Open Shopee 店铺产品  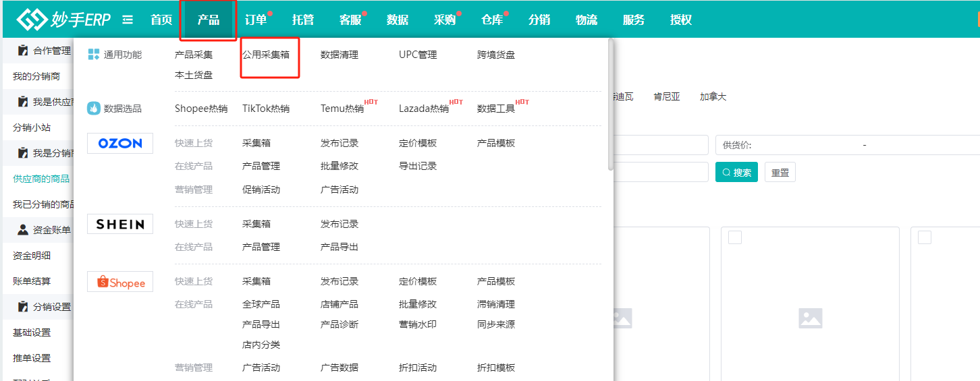tap(339, 304)
